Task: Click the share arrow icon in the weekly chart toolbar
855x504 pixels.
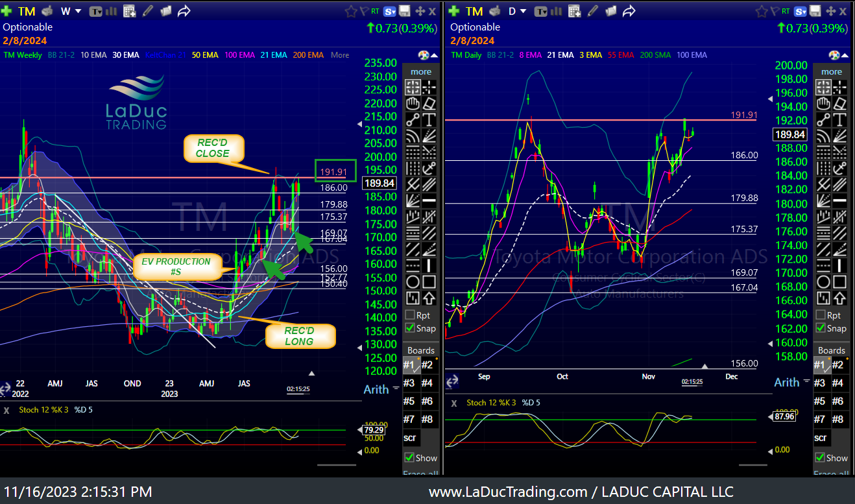Action: pyautogui.click(x=184, y=10)
